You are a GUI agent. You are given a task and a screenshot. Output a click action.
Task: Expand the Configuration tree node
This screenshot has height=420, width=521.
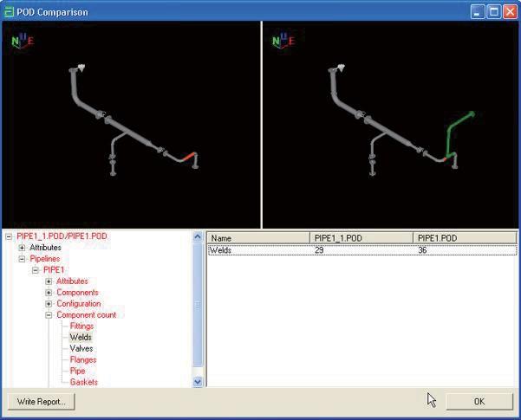click(x=49, y=304)
